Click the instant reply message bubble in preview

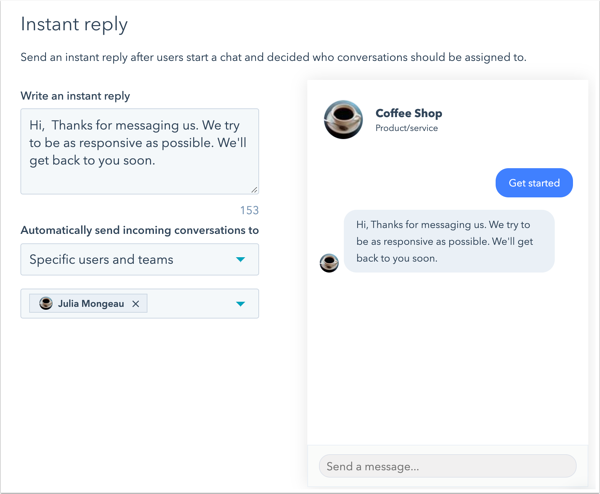(449, 241)
